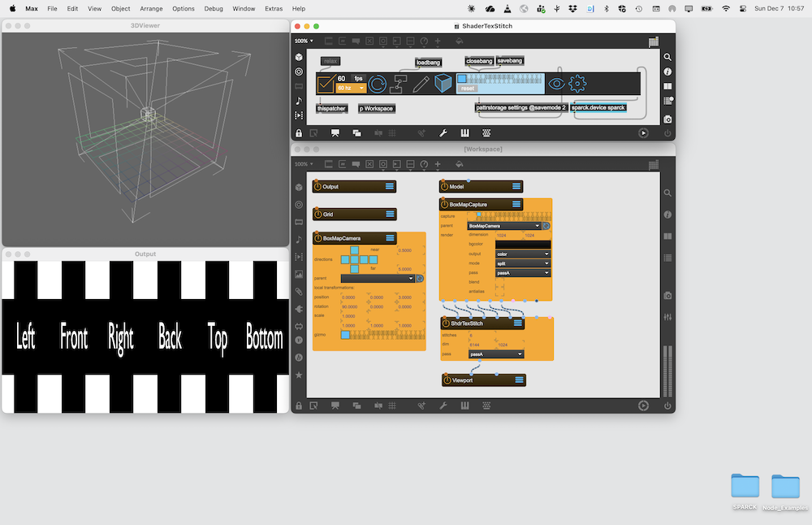Screen dimensions: 812x525
Task: Click the circular refresh arrow icon
Action: (378, 84)
